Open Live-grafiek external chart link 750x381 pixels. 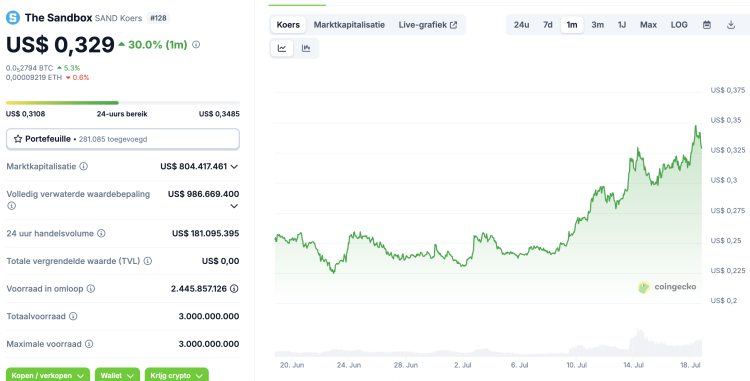point(428,25)
